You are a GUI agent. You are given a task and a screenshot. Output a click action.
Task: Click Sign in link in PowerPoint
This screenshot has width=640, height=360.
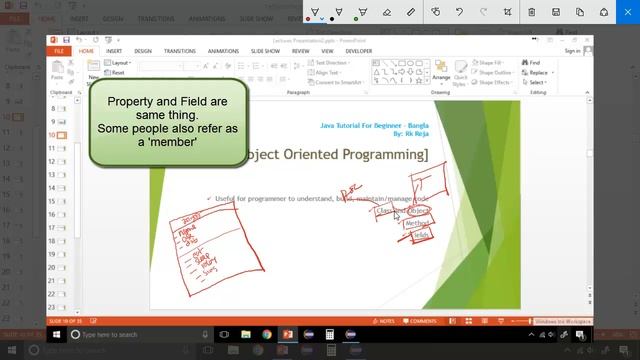tap(572, 51)
